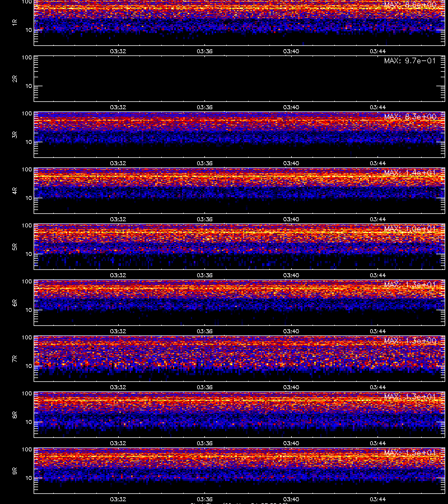Click the 03:40 time label beneath panel 1R
This screenshot has height=504, width=448.
[291, 52]
